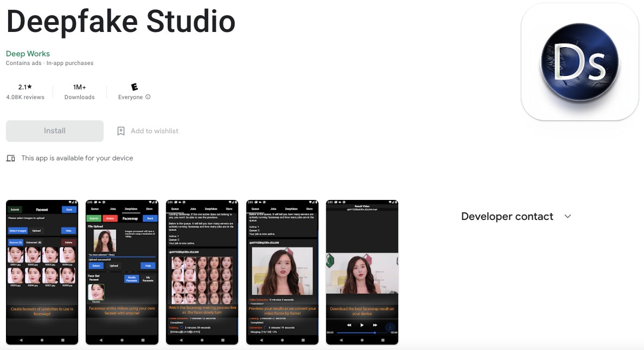Click the Add to wishlist bookmark icon
644x350 pixels.
121,131
